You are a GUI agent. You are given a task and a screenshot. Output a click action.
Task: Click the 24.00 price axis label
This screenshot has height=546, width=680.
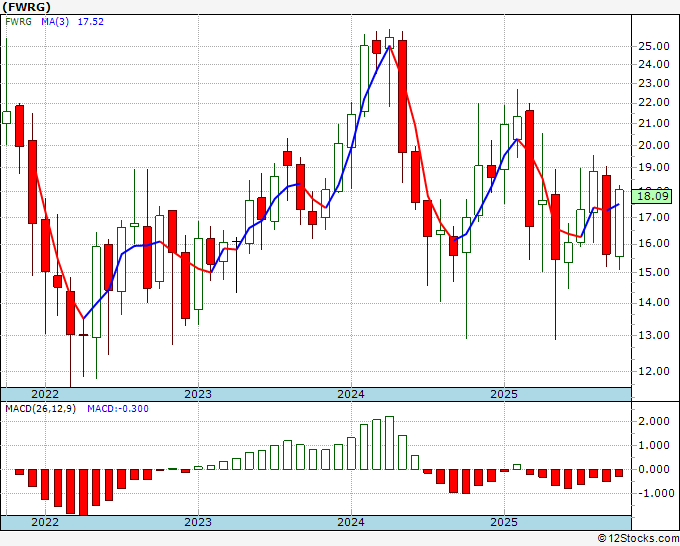click(654, 64)
